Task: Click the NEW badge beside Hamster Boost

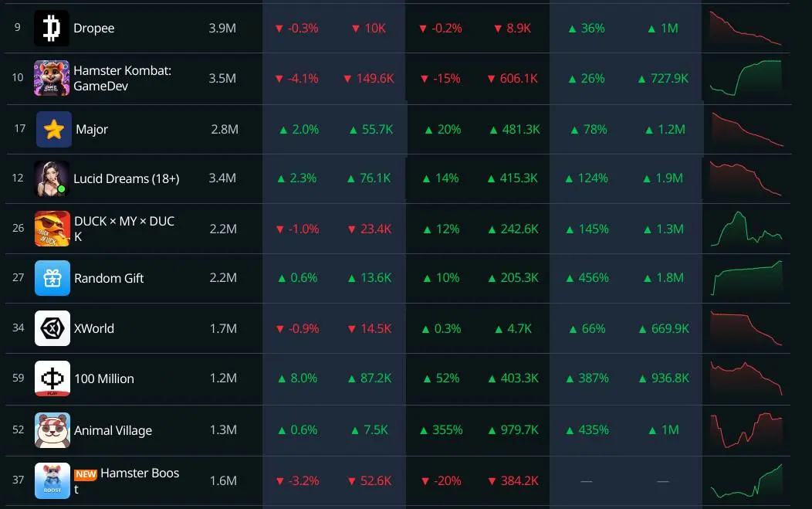Action: 86,474
